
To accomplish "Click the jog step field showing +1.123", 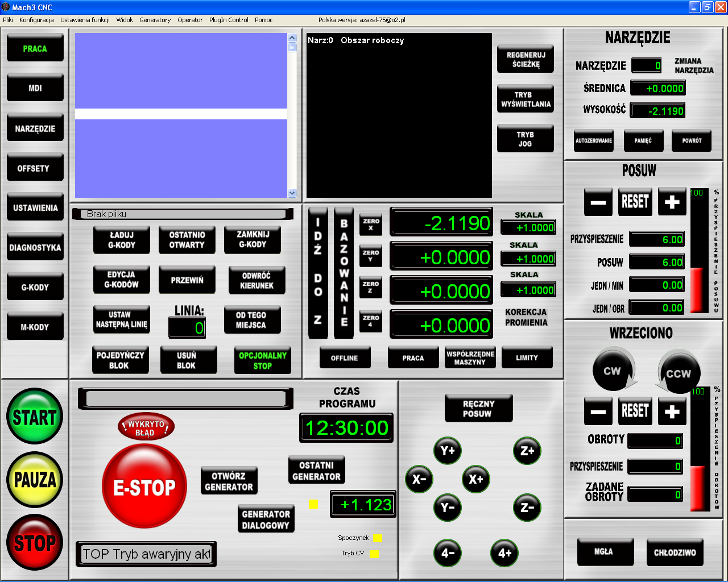I will (363, 504).
